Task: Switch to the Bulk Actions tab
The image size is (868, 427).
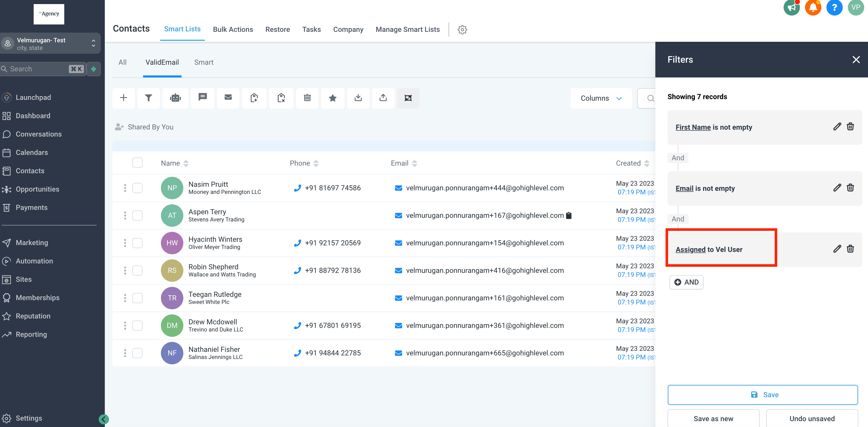Action: coord(233,30)
